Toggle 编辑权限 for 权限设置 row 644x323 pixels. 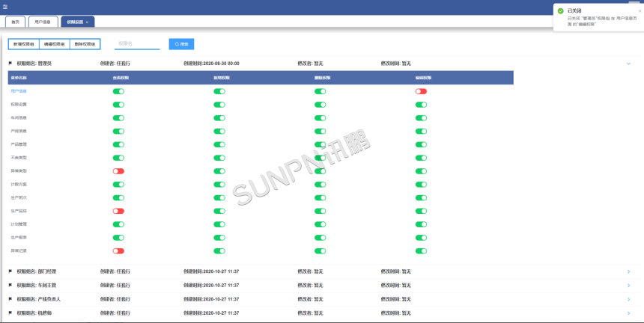[421, 105]
